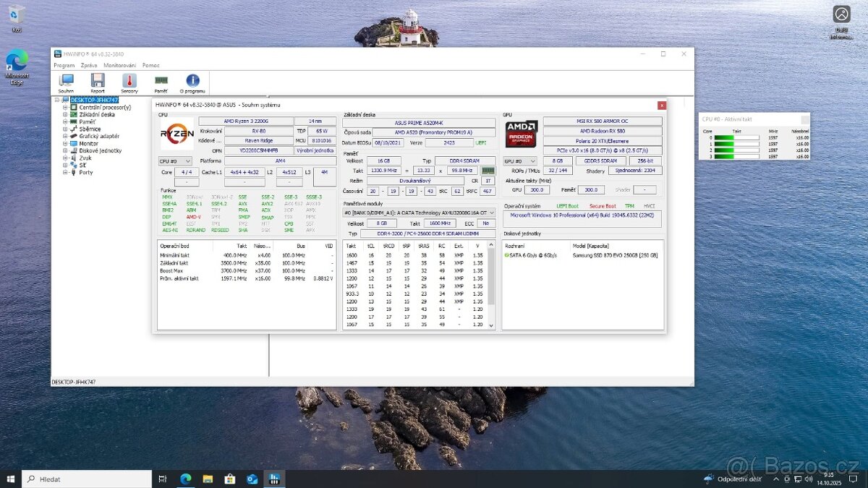The image size is (868, 488).
Task: Click the Výrobní jednotka button
Action: click(x=315, y=150)
